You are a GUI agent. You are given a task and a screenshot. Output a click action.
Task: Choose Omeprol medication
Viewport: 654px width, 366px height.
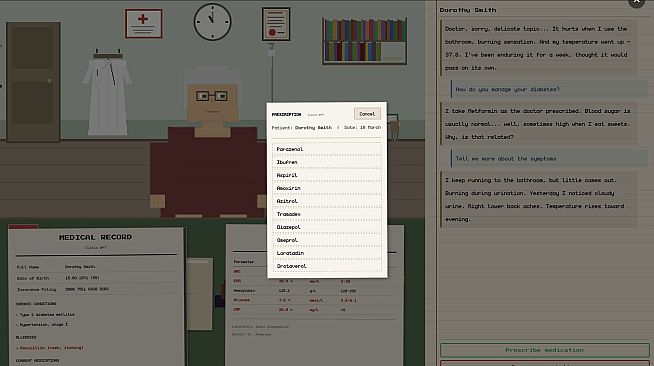click(327, 240)
